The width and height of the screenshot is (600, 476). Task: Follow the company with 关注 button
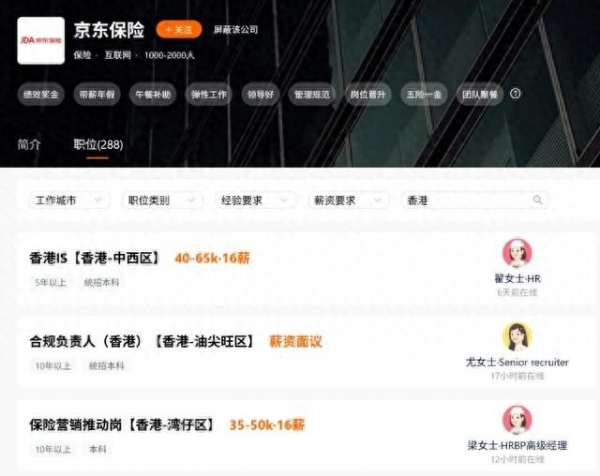[179, 29]
